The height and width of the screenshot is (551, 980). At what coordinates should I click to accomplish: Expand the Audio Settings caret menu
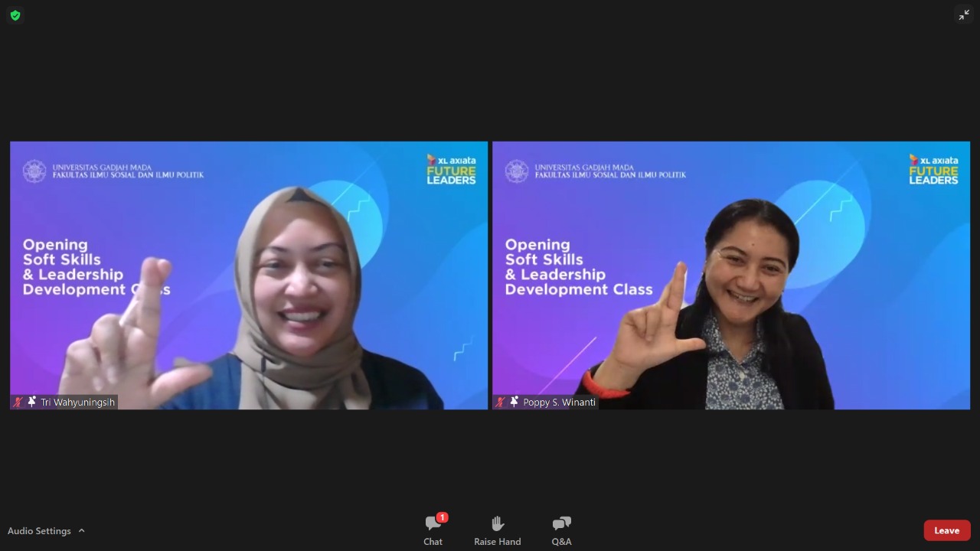click(82, 530)
